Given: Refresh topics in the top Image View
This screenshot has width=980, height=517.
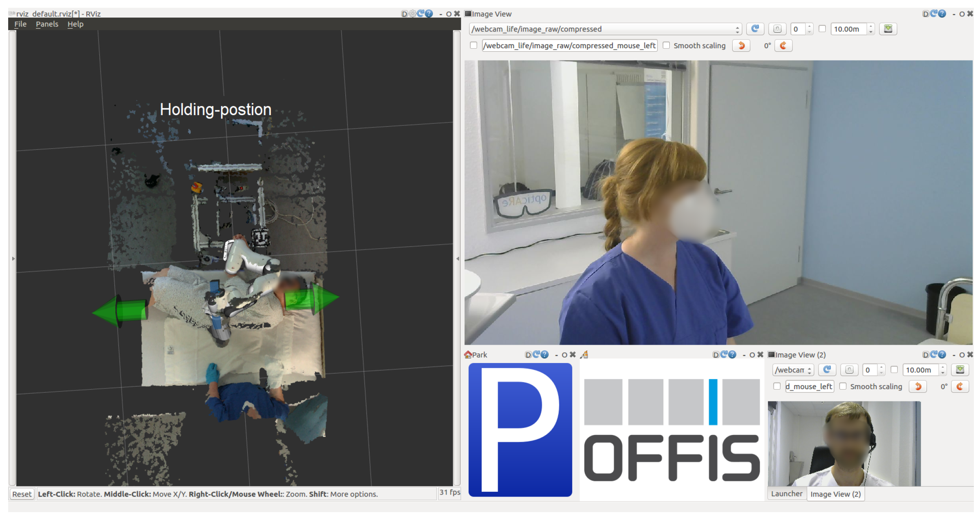Looking at the screenshot, I should click(x=754, y=29).
